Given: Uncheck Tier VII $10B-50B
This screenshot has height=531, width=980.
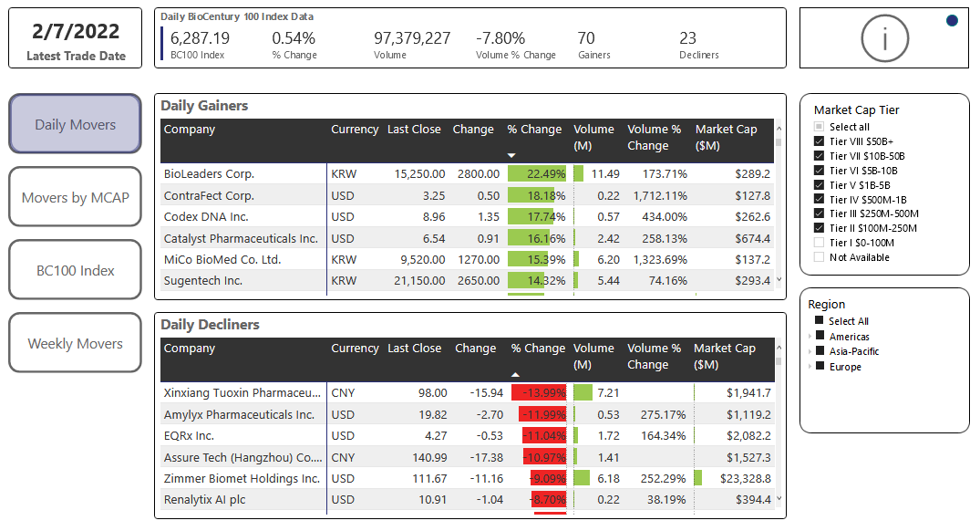Looking at the screenshot, I should [x=819, y=156].
